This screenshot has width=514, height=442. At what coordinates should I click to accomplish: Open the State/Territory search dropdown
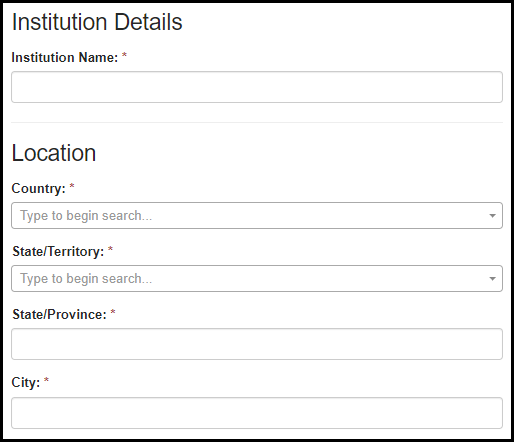(257, 279)
